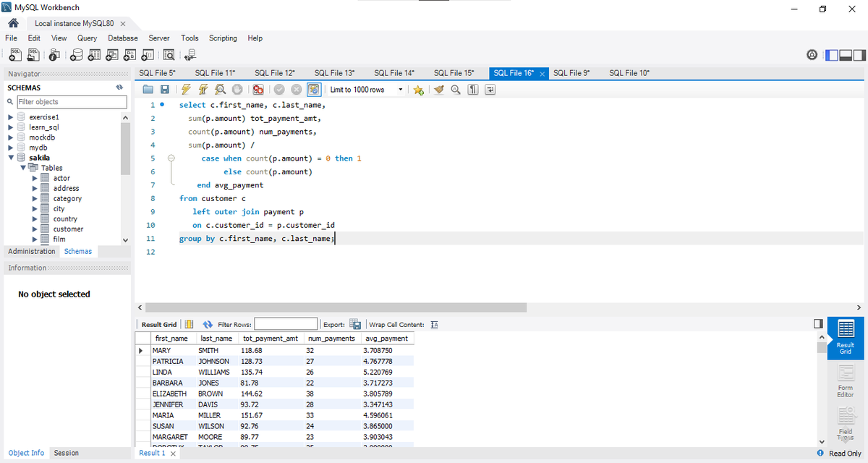Open the Form Editor view
This screenshot has width=868, height=463.
[845, 381]
